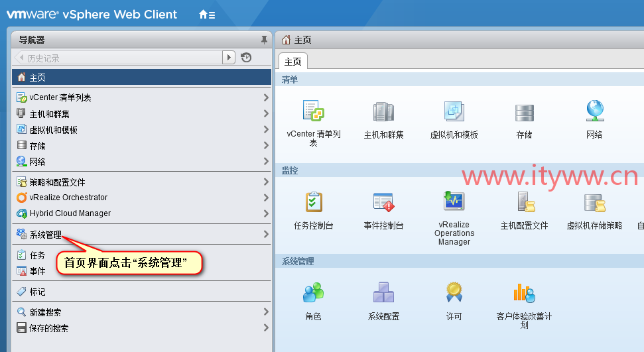Open the 存储 icon in 清单 section

(x=525, y=113)
